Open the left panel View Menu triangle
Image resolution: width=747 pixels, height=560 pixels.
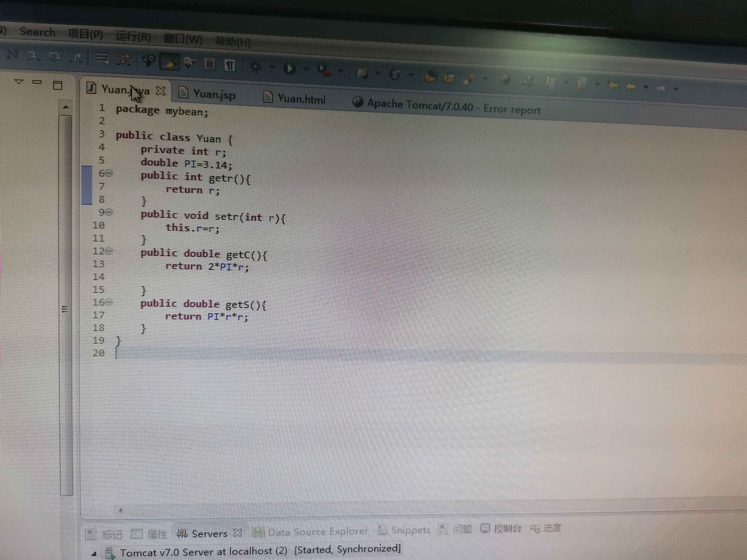(x=19, y=82)
